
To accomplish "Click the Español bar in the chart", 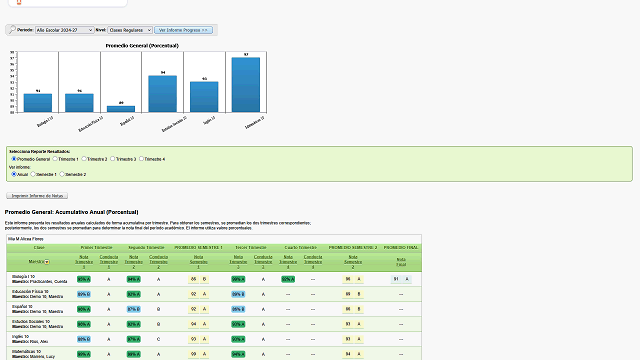I will (x=121, y=109).
